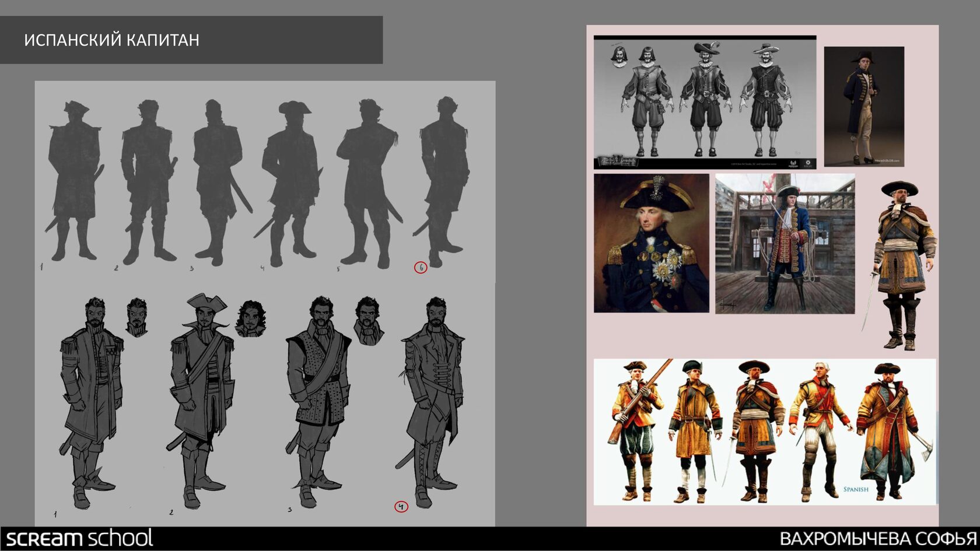Click the author name "ВАХРОМЫЧЕВА СОФЬЯ"
Viewport: 980px width, 551px height.
point(878,539)
